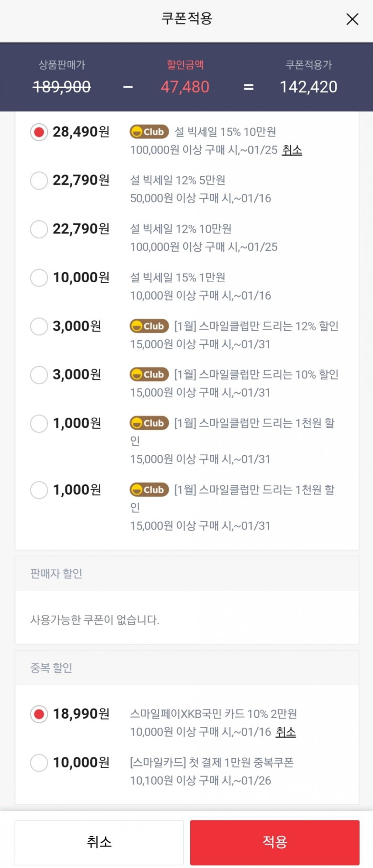This screenshot has width=373, height=868.
Task: Select 22,790원 설 빅세일 12% 10만원 coupon
Action: point(39,229)
